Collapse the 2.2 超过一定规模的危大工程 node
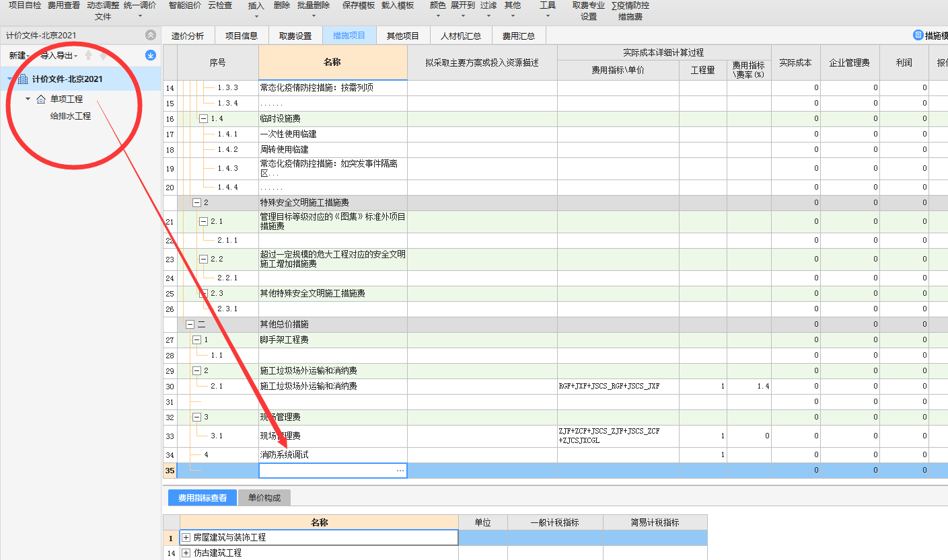The image size is (948, 560). 203,259
